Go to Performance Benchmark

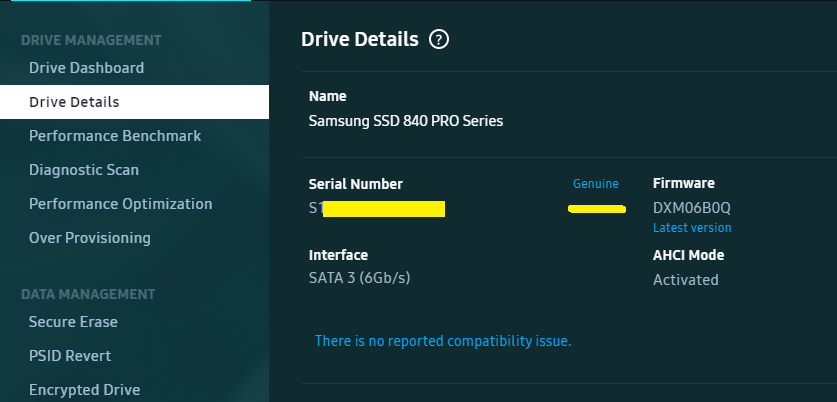115,136
